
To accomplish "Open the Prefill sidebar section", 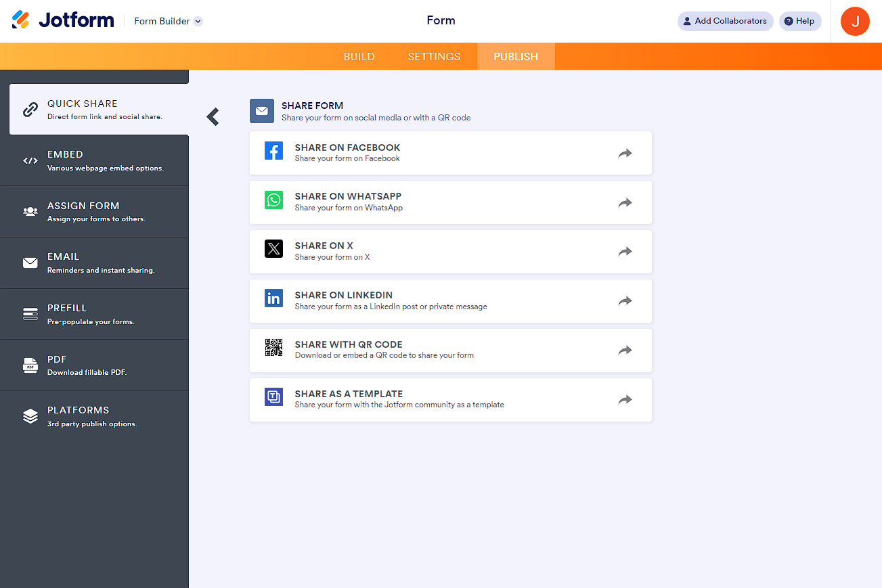I will (x=94, y=314).
